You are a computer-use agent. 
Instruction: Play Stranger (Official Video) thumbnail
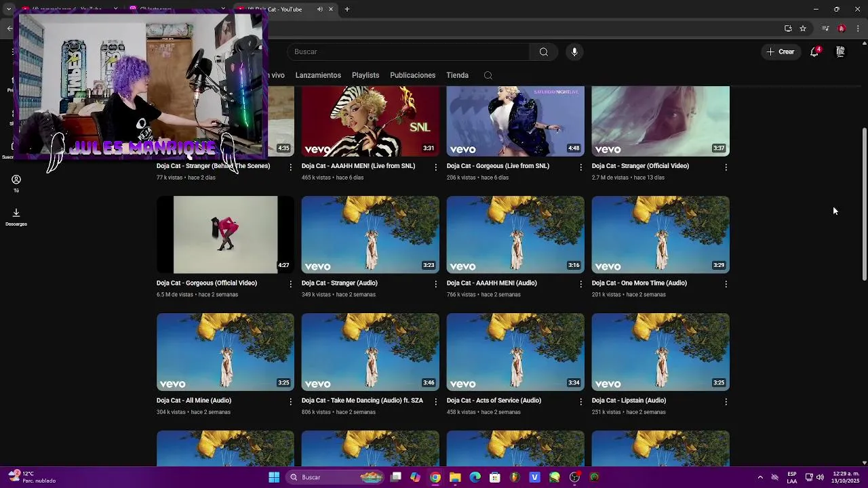pos(660,121)
